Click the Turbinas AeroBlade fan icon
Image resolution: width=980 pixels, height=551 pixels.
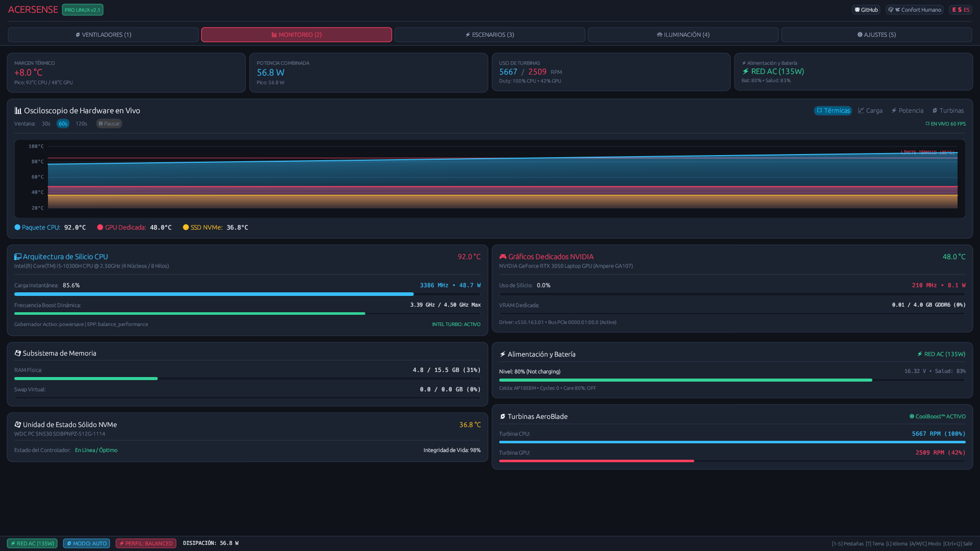pyautogui.click(x=503, y=416)
